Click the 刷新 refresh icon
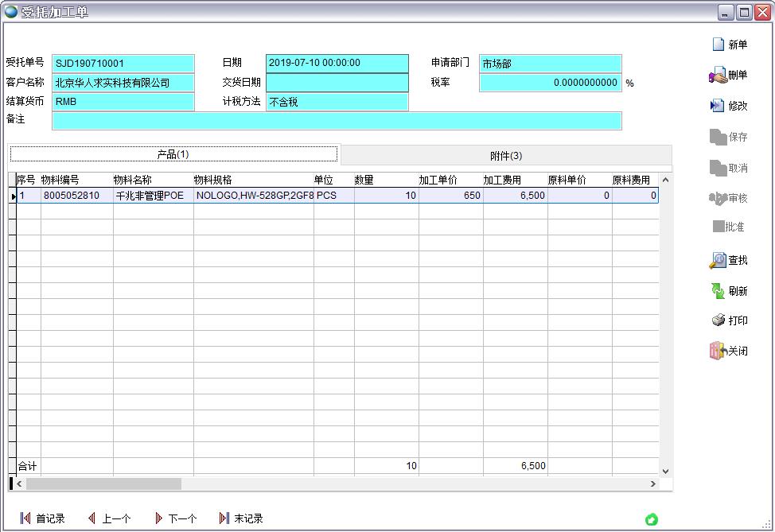This screenshot has width=775, height=532. (733, 290)
